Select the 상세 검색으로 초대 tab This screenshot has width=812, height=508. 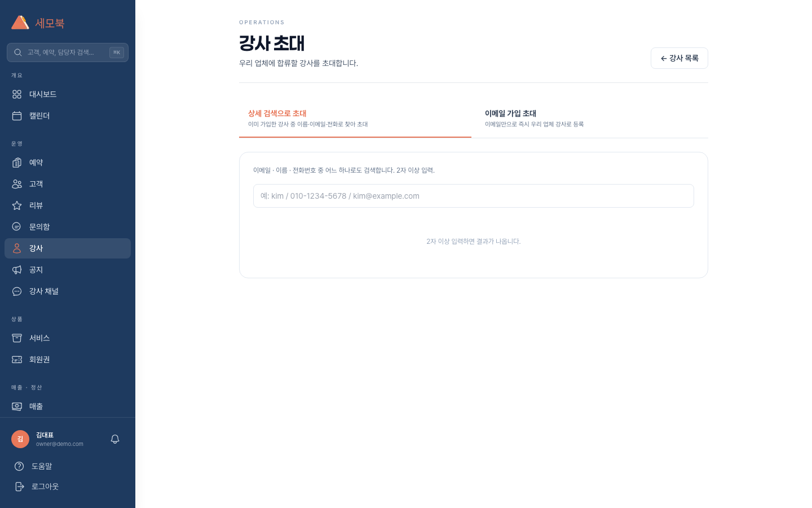(x=355, y=118)
